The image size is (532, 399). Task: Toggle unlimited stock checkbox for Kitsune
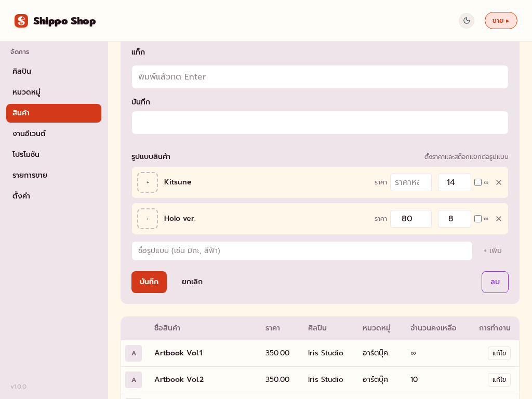click(x=478, y=182)
